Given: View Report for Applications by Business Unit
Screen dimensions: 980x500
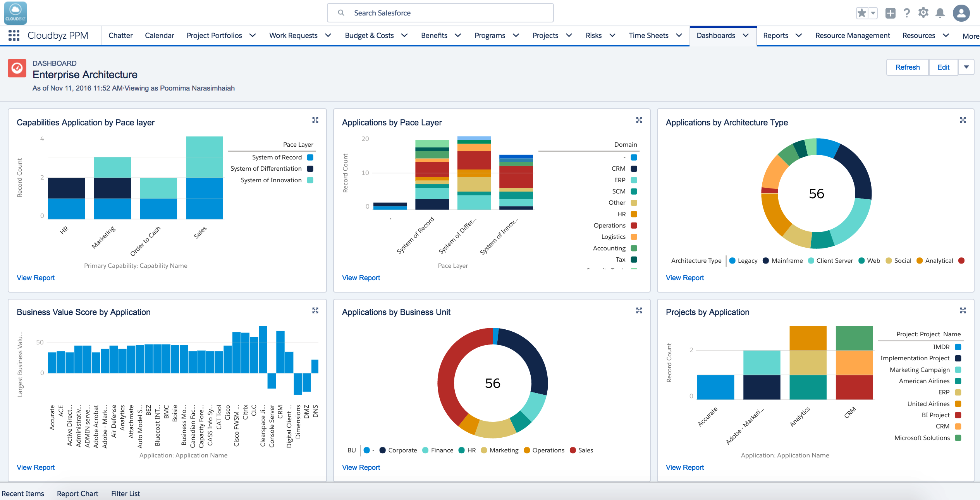Looking at the screenshot, I should pos(361,467).
